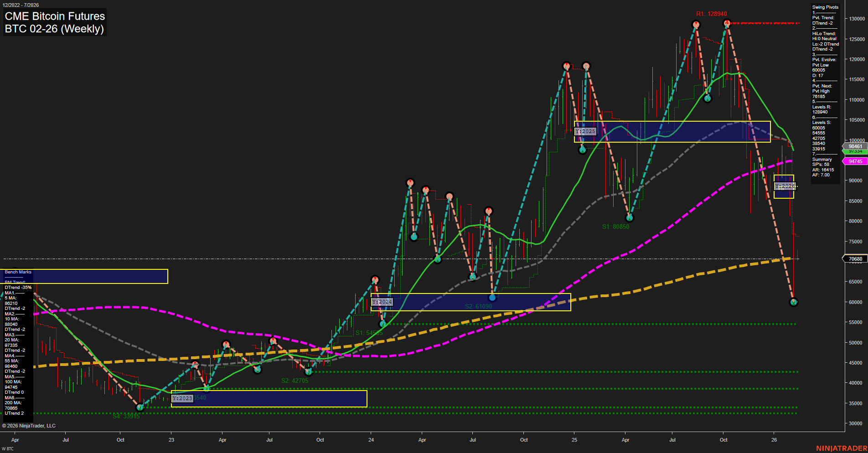Click the chart title CME Bitcoin Futures BTC 02-26
The height and width of the screenshot is (453, 868).
54,22
